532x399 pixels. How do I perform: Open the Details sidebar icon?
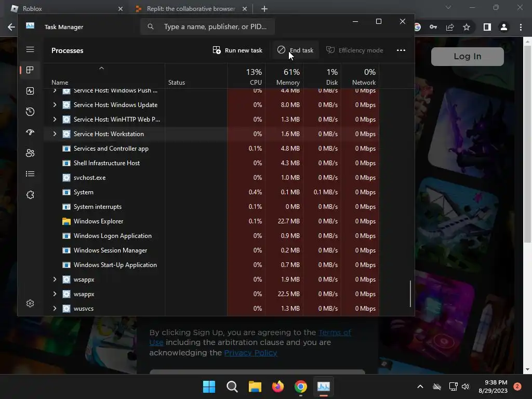(x=30, y=174)
